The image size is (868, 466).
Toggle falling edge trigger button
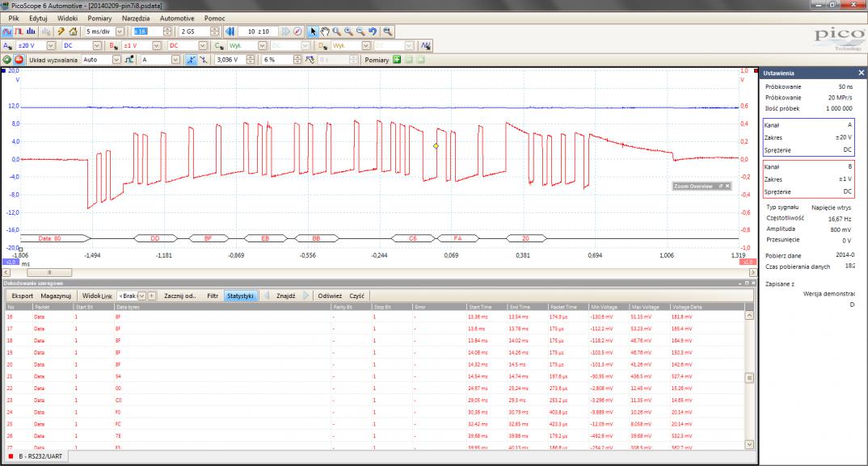[x=202, y=59]
